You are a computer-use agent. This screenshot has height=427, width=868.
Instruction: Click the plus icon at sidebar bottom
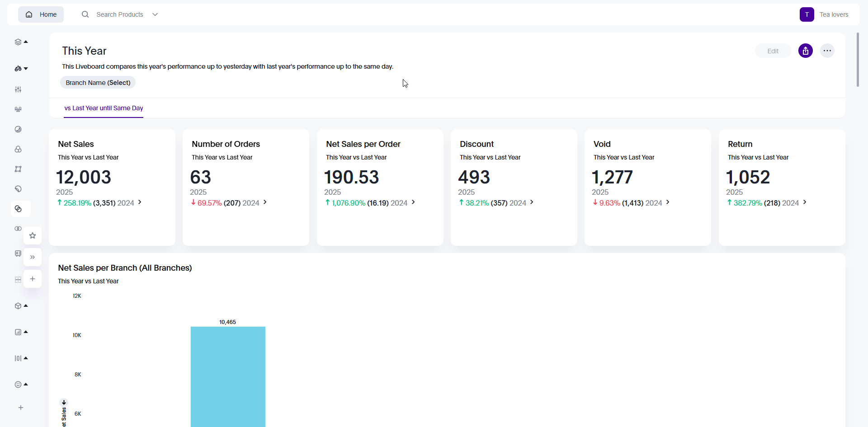pyautogui.click(x=21, y=408)
